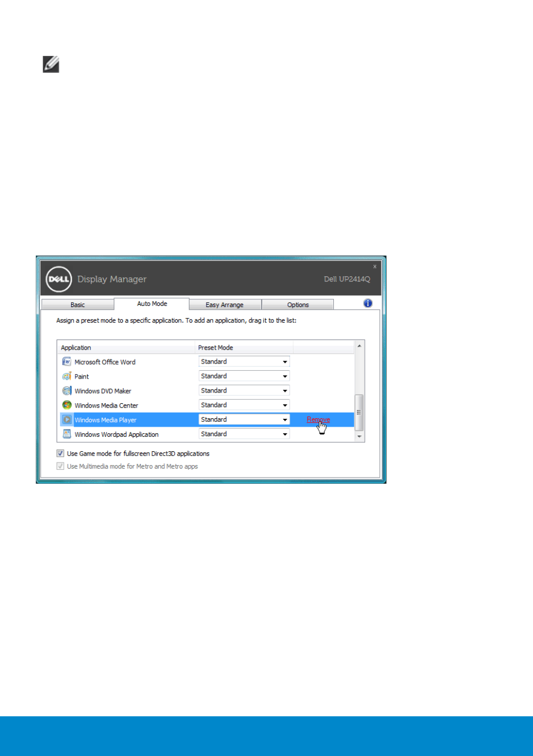Select the Windows Media Center row label
The image size is (533, 756).
coord(106,406)
